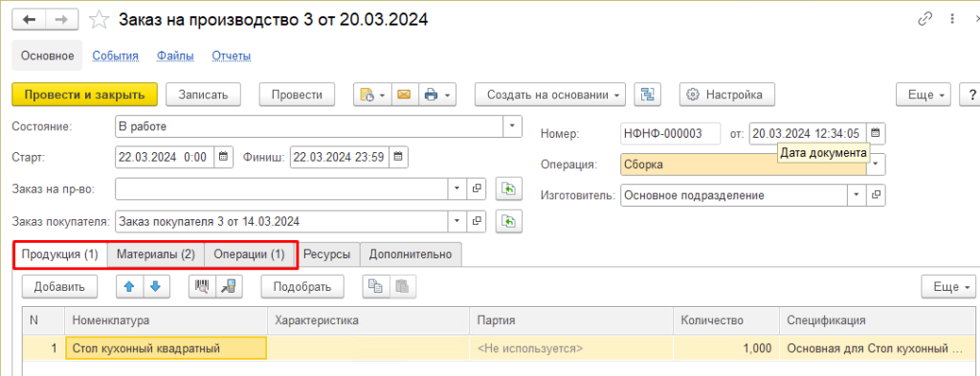This screenshot has height=376, width=980.
Task: Open help with the question mark button
Action: (x=972, y=95)
